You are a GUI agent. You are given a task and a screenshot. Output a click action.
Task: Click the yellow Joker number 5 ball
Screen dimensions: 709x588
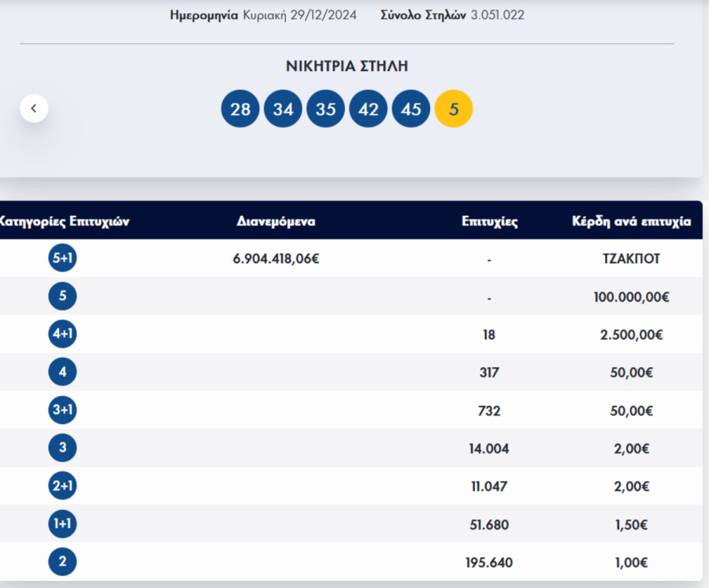point(454,109)
